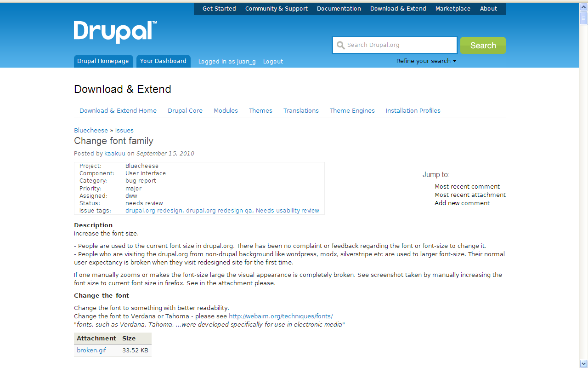
Task: Open the Documentation menu item
Action: click(339, 9)
